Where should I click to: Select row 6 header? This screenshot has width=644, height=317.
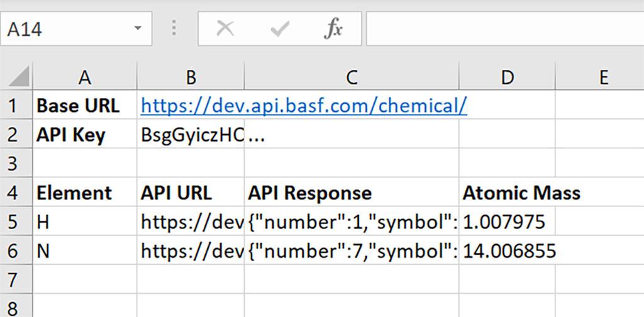coord(16,250)
